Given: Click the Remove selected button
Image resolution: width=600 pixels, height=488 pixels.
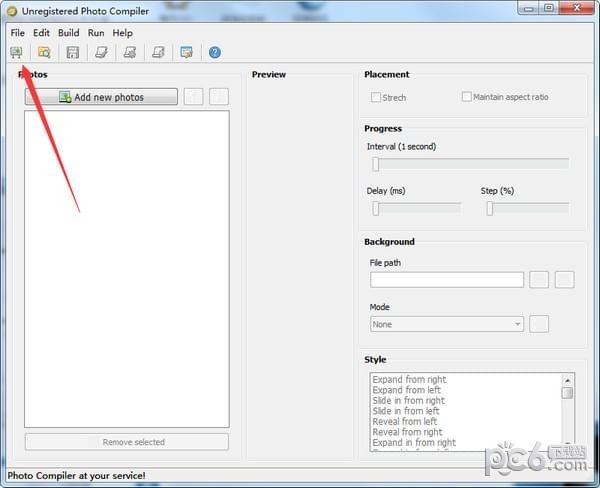Looking at the screenshot, I should [127, 442].
